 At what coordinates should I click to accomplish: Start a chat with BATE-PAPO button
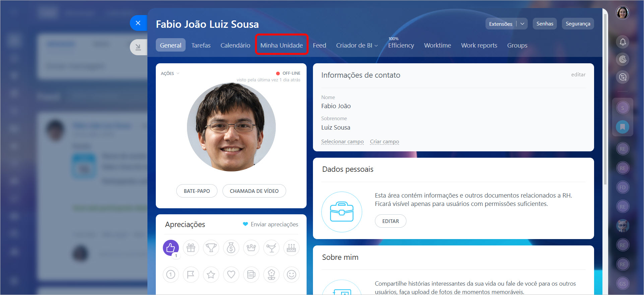coord(197,191)
